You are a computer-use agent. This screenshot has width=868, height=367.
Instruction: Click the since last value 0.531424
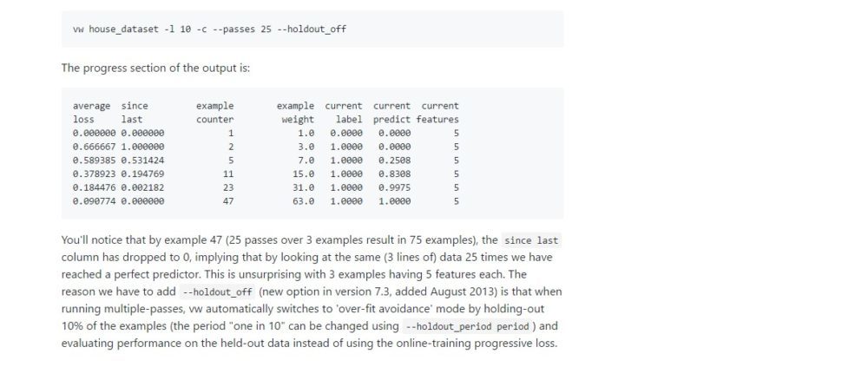coord(142,161)
